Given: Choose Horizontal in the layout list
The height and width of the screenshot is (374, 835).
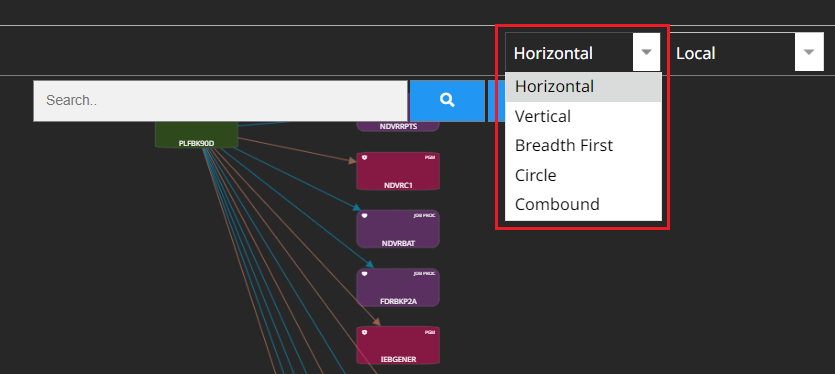Looking at the screenshot, I should click(x=583, y=87).
